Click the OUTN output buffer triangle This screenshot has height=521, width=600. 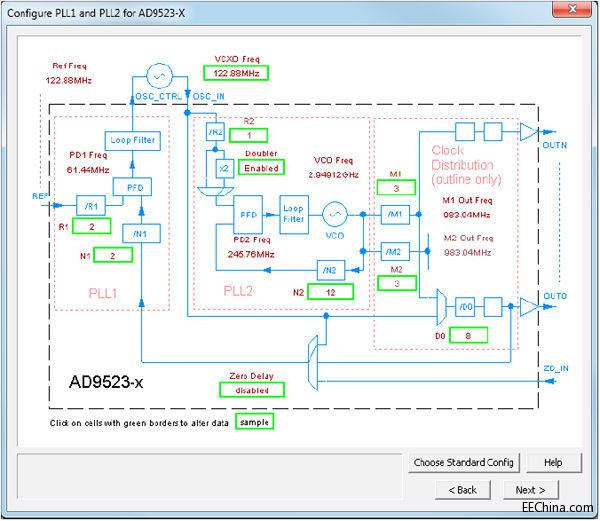(527, 131)
